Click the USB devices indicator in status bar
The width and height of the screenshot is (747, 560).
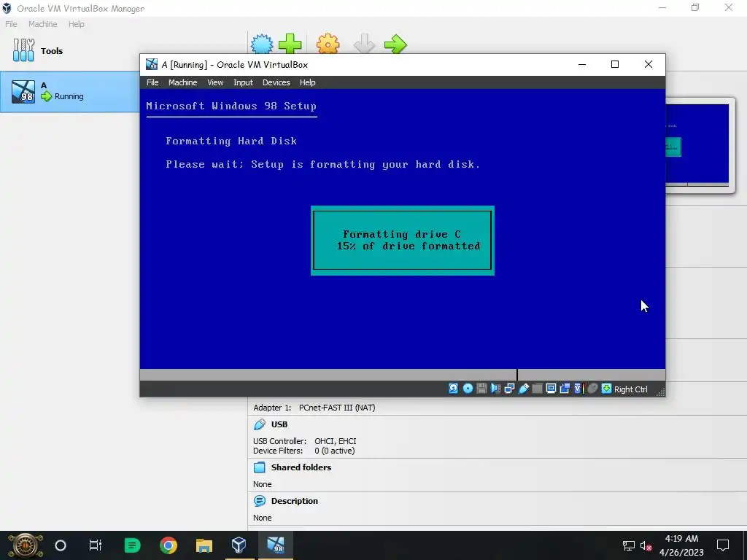524,389
